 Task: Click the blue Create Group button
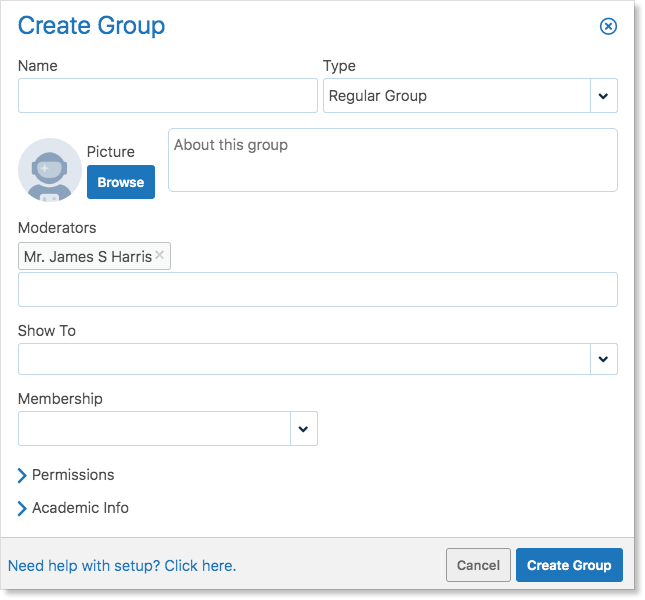coord(569,565)
